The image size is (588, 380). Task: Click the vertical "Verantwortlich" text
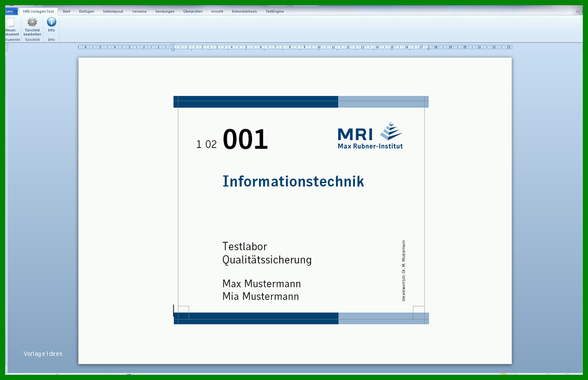(x=404, y=270)
